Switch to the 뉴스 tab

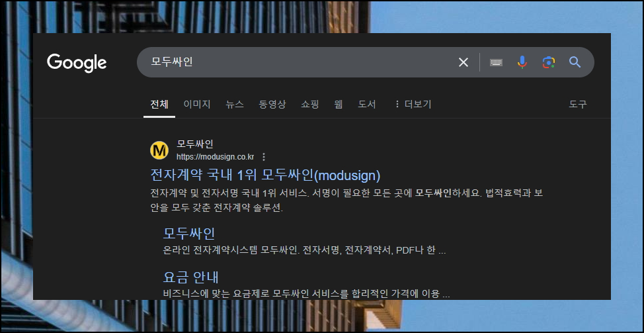(235, 105)
